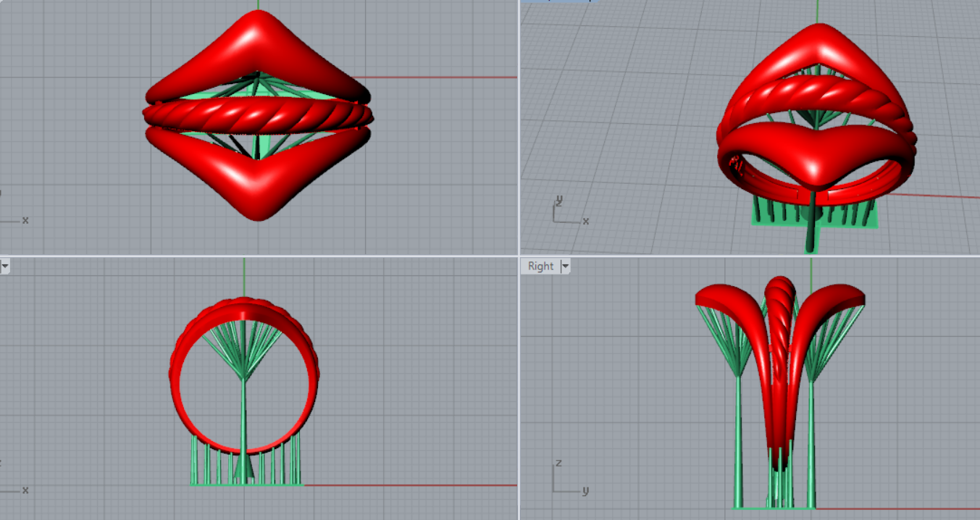The width and height of the screenshot is (980, 520).
Task: Select the left tall support post in Right view
Action: [x=739, y=442]
